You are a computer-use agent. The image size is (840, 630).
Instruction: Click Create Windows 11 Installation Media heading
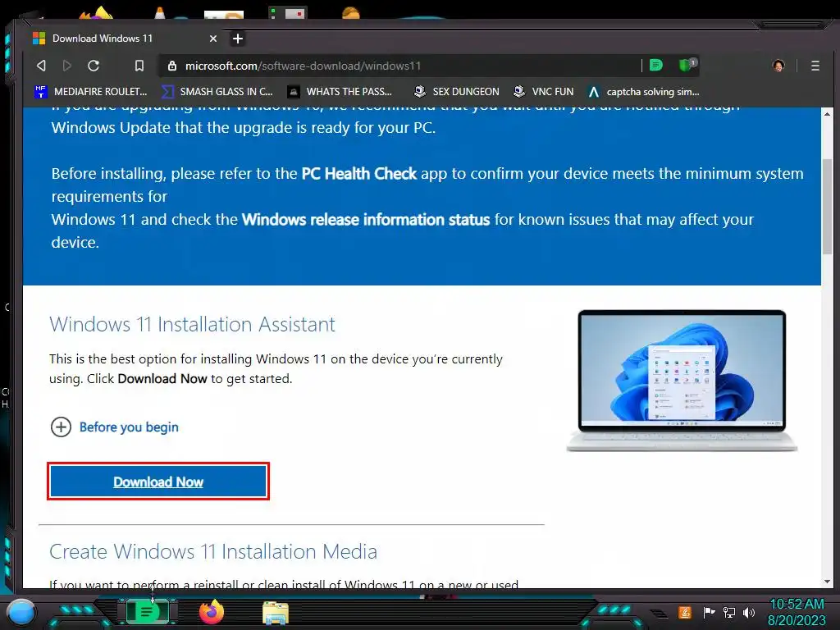213,551
